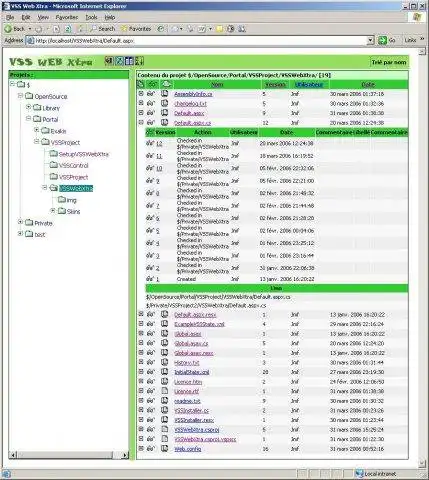Collapse the Portal tree node

29,118
